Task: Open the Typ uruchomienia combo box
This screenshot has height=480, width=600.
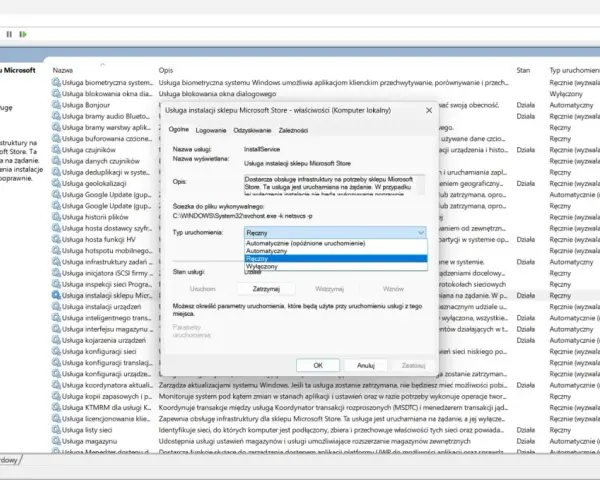Action: click(x=335, y=233)
